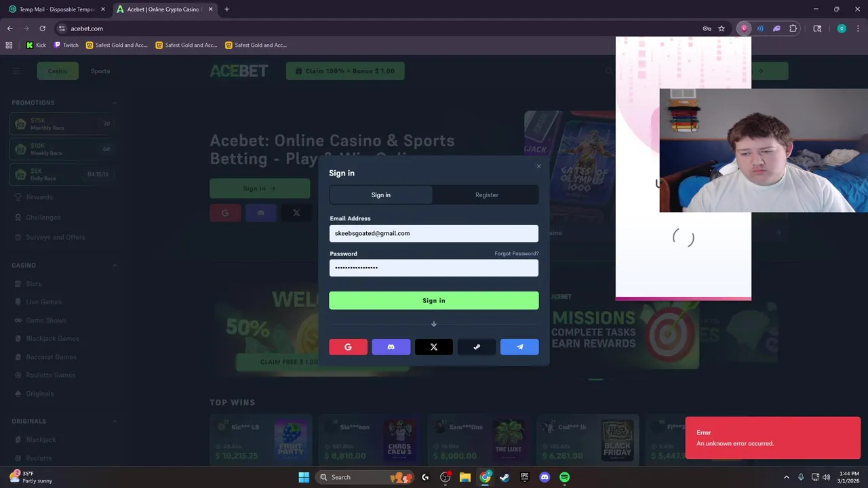Open the saved passwords key icon
The width and height of the screenshot is (868, 488).
pos(707,28)
